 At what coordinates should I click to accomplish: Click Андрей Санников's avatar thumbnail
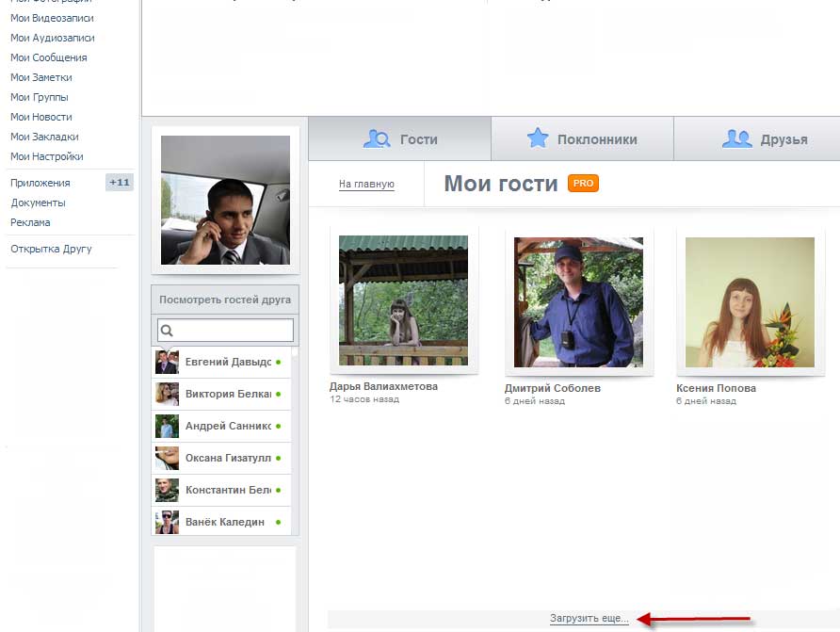(167, 427)
